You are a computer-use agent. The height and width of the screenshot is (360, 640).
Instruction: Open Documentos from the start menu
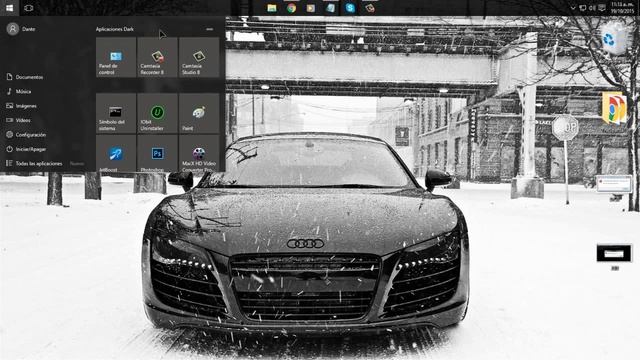coord(24,77)
